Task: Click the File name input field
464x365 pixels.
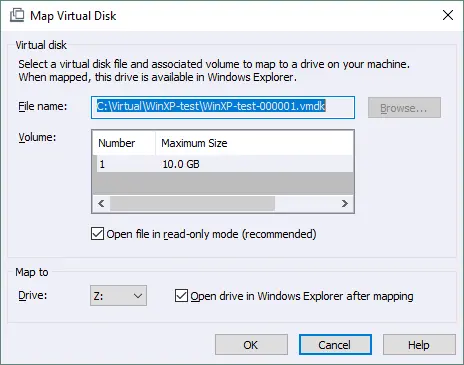Action: coord(223,107)
